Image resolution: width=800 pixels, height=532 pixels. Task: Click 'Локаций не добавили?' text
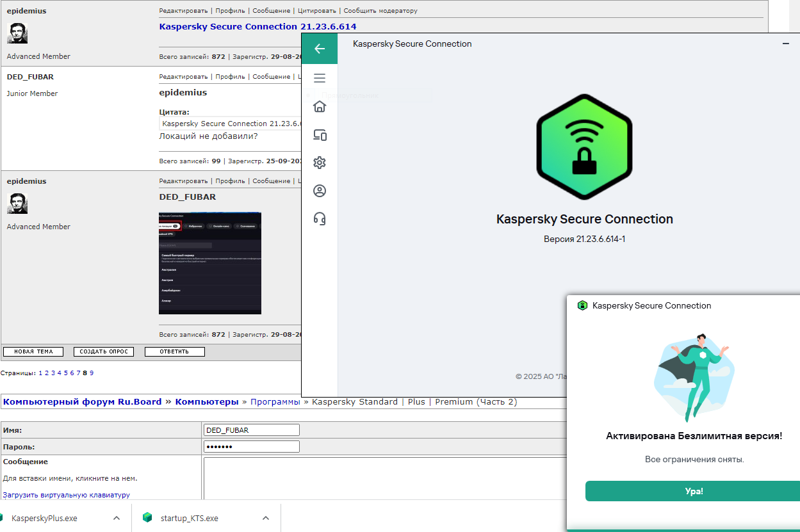click(208, 136)
